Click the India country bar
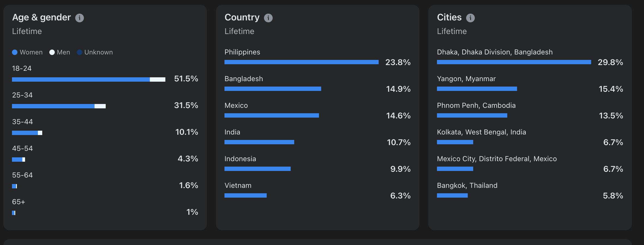 259,142
